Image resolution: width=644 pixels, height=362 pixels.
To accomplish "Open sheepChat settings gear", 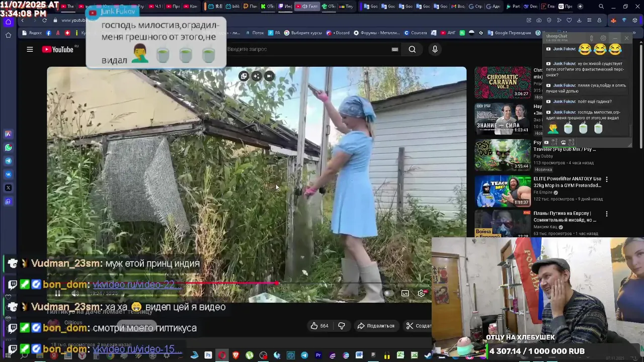I will click(x=603, y=38).
